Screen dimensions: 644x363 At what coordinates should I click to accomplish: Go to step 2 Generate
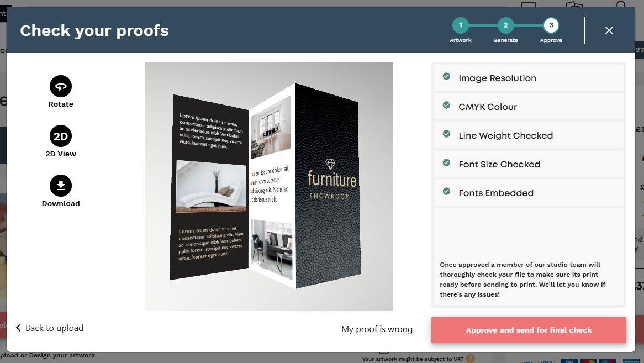pyautogui.click(x=505, y=25)
